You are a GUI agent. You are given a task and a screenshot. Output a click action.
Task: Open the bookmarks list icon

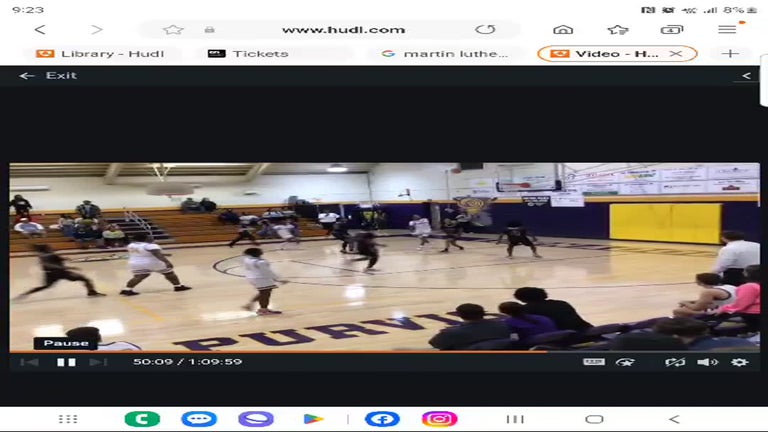coord(618,29)
